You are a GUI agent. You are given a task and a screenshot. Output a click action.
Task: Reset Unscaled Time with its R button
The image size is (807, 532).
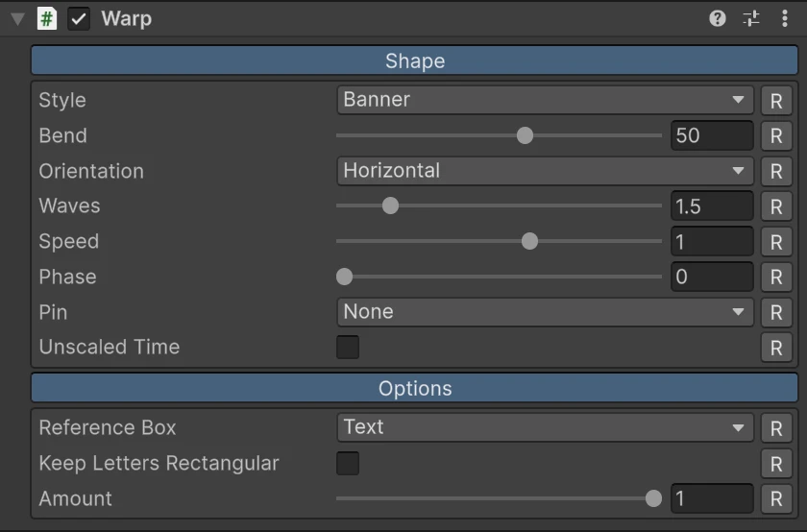[776, 348]
